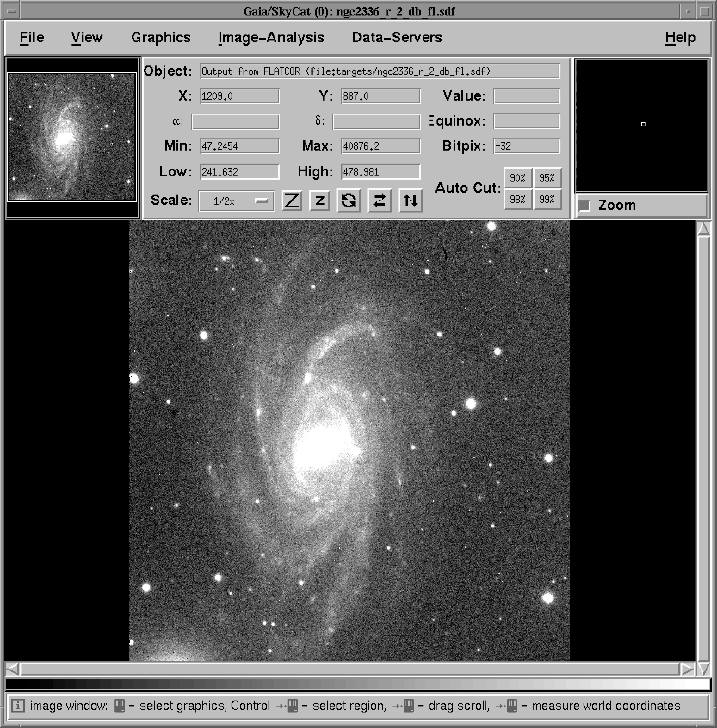Open the File menu
Viewport: 717px width, 728px height.
[32, 38]
